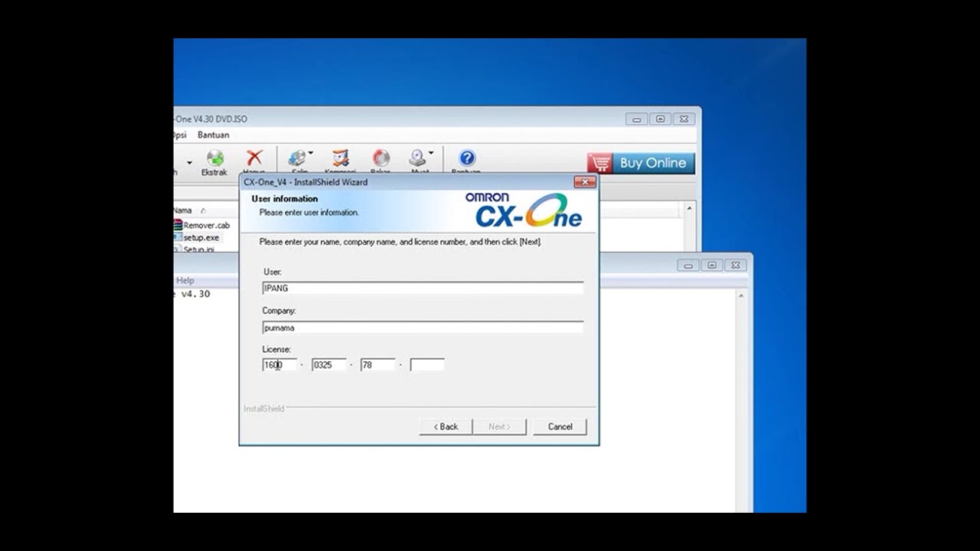This screenshot has width=980, height=551.
Task: Click the Company input field
Action: pyautogui.click(x=423, y=328)
